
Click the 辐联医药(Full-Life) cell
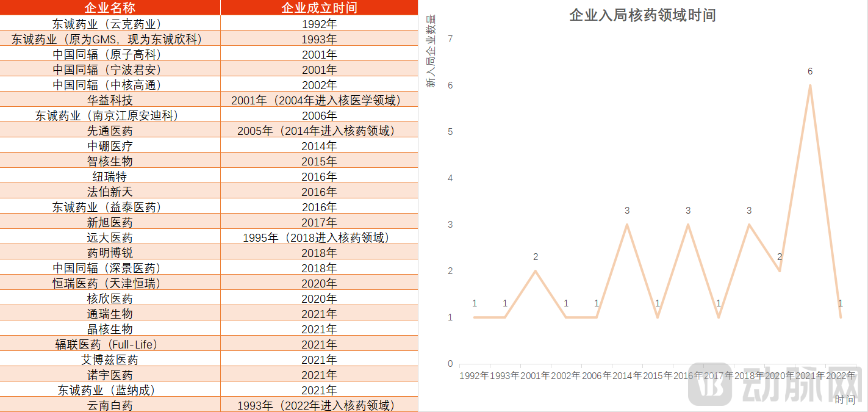[110, 344]
